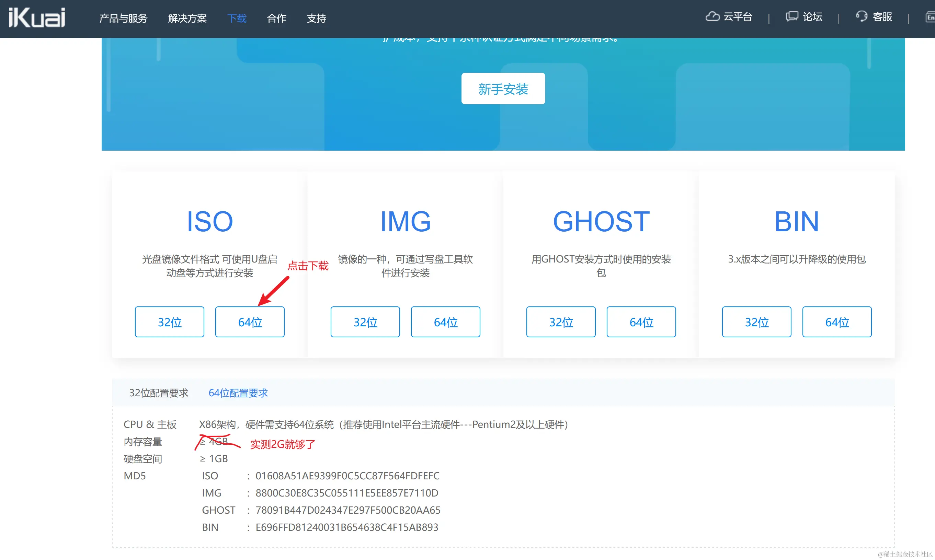Click the forum chat bubble icon
Image resolution: width=935 pixels, height=560 pixels.
pos(791,16)
